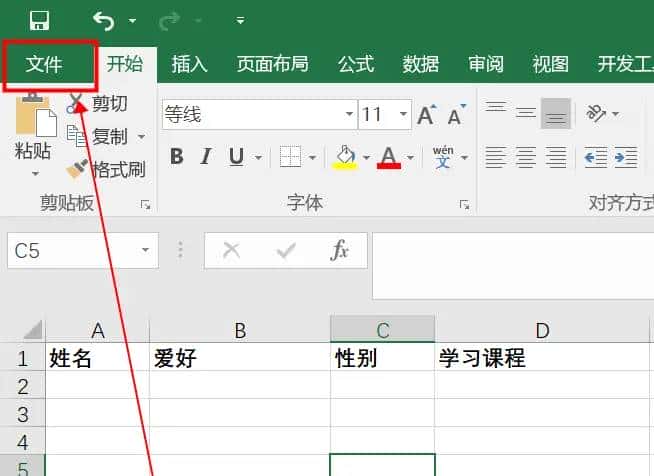
Task: Click the 粘贴 (Paste) clipboard icon
Action: 35,116
